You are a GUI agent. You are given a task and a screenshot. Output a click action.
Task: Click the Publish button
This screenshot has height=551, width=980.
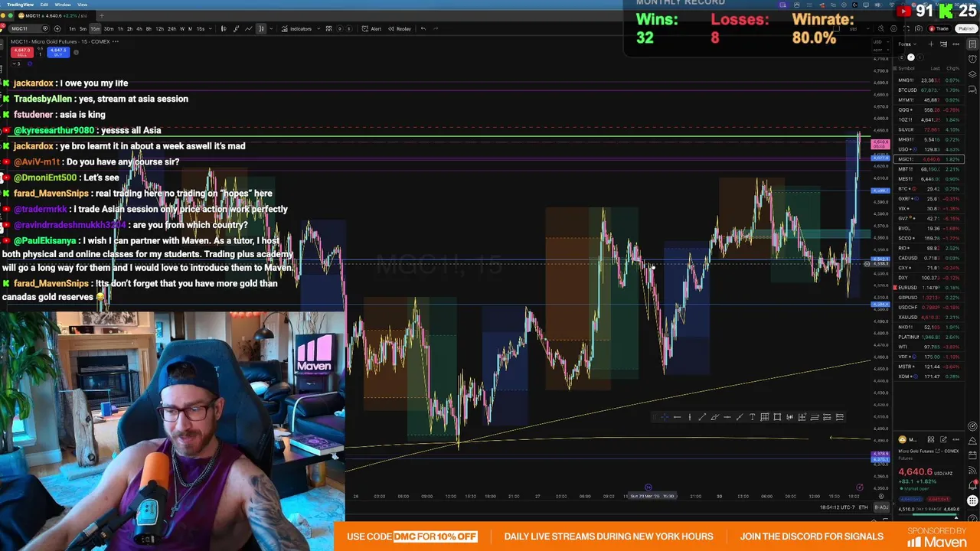(x=966, y=28)
